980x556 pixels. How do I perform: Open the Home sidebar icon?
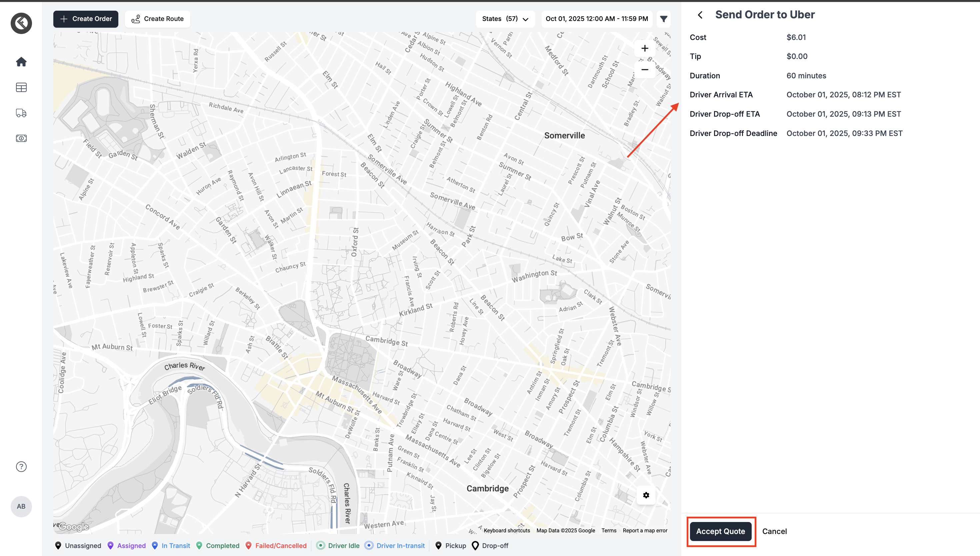21,62
